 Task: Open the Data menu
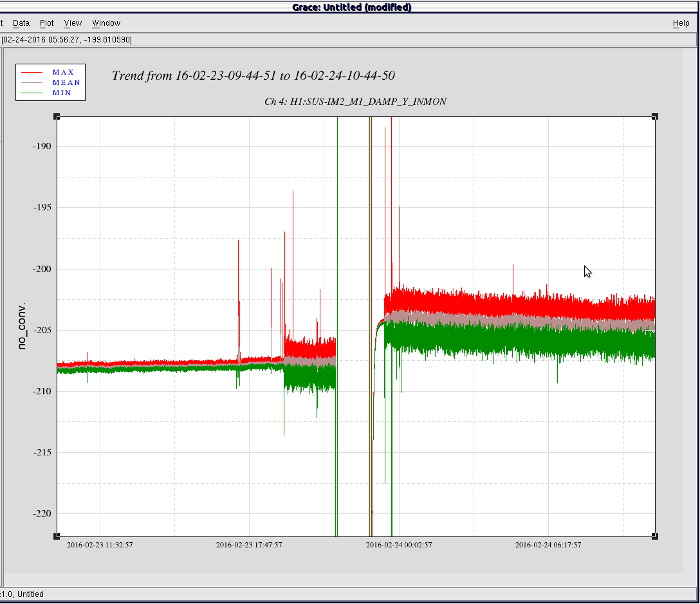click(x=21, y=23)
